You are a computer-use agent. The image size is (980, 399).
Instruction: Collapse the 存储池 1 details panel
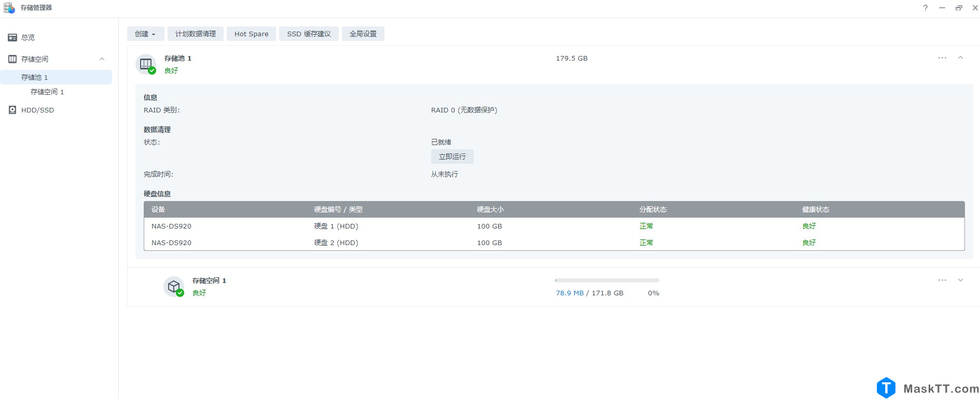960,58
